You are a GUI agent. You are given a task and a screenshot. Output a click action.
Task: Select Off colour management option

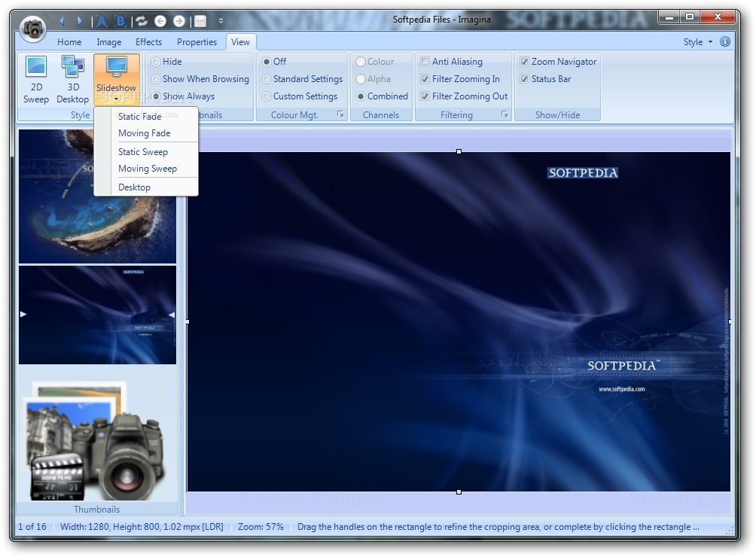point(274,62)
